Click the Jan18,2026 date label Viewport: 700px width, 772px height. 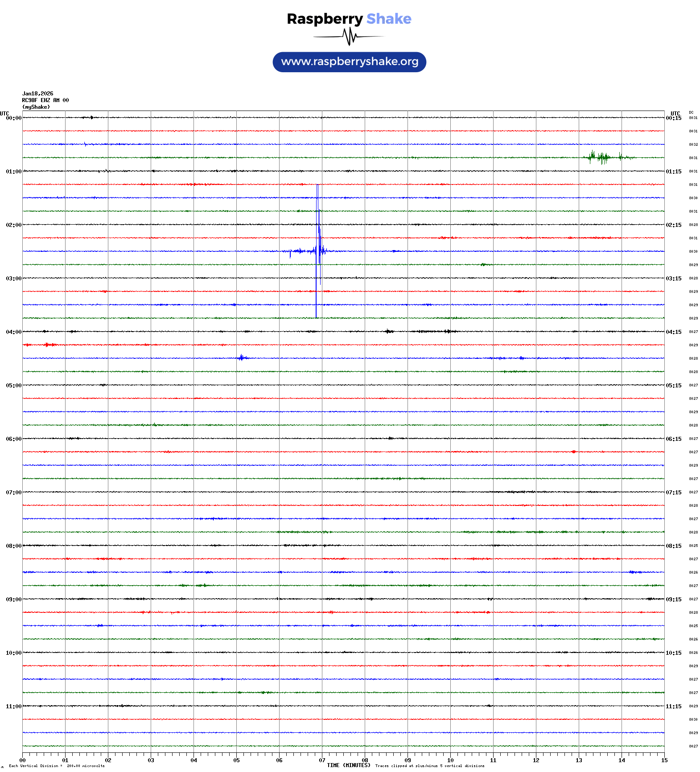pos(37,94)
